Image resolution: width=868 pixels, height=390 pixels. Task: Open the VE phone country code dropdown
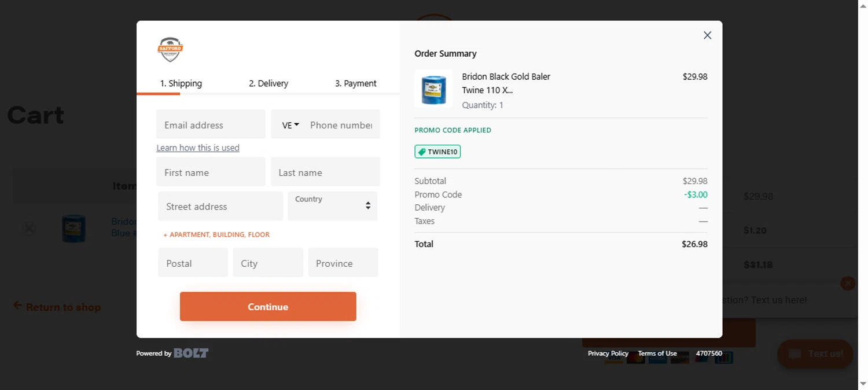[x=290, y=125]
